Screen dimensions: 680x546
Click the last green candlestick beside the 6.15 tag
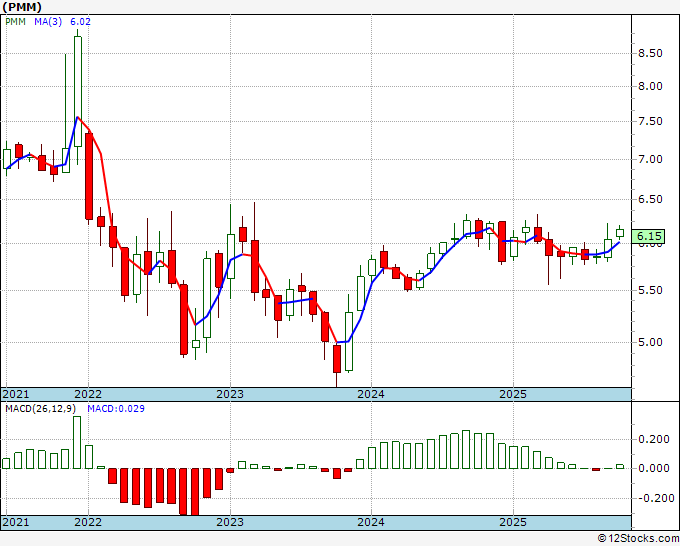tap(620, 233)
